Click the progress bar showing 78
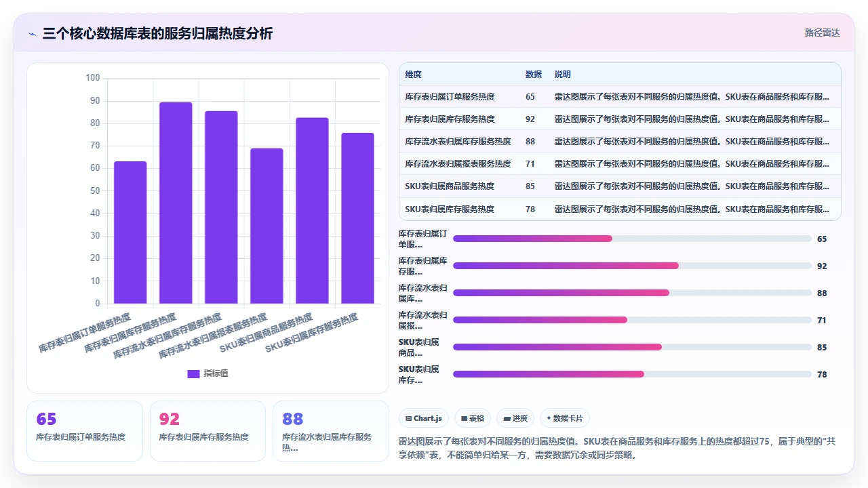 [632, 374]
